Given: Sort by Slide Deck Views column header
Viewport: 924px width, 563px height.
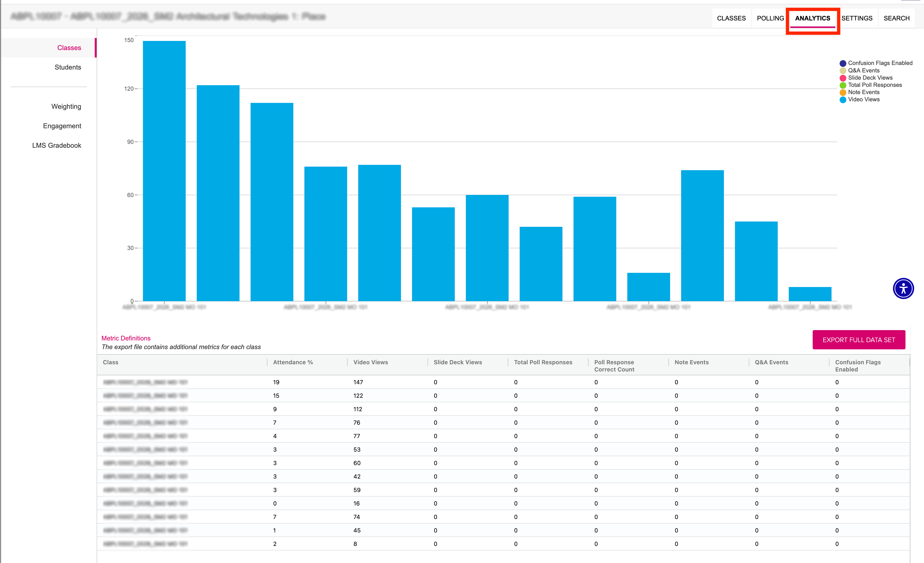Looking at the screenshot, I should click(458, 362).
